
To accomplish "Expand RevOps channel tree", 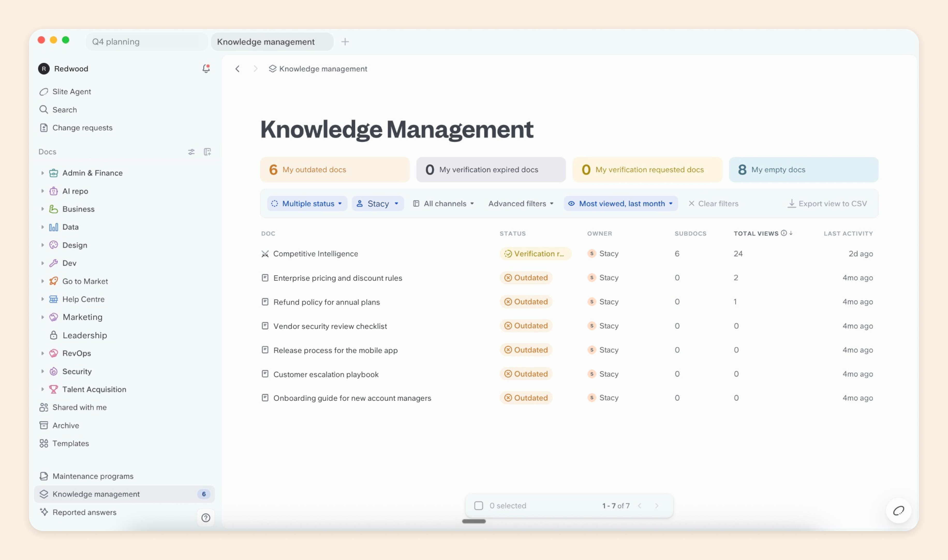I will (42, 353).
